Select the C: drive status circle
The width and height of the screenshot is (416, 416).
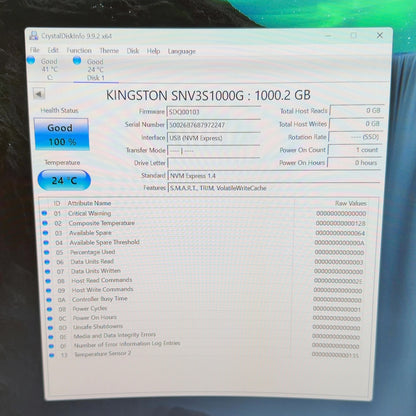click(x=31, y=60)
